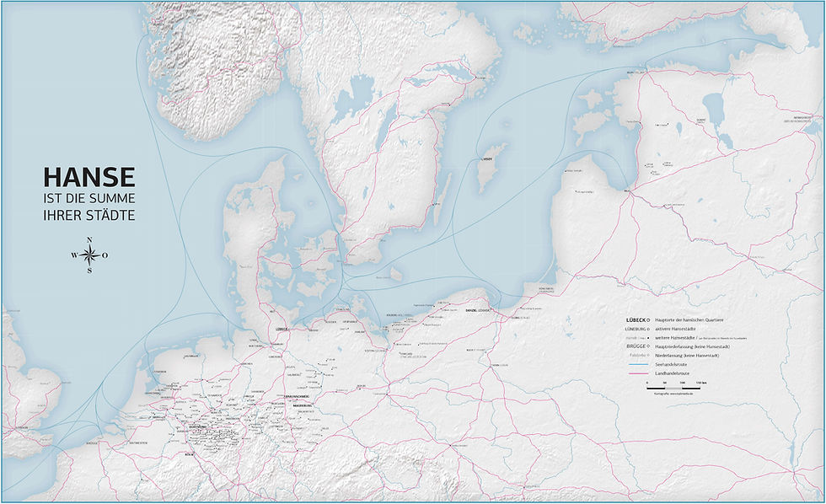Click the LÜNEBURG sample in the legend

(x=636, y=329)
